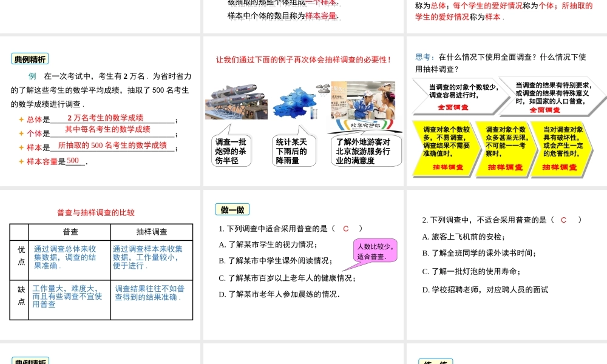Click option B 了解全班同学的课外读书时间

tap(480, 253)
